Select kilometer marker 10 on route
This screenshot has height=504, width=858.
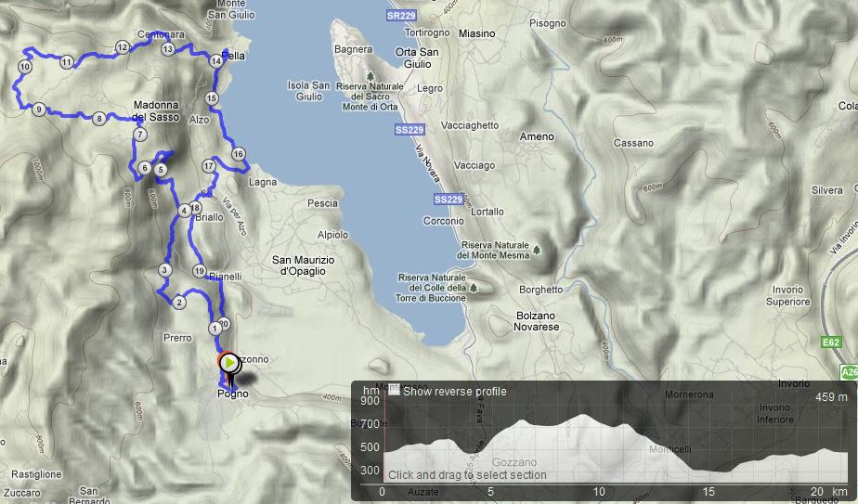(25, 67)
